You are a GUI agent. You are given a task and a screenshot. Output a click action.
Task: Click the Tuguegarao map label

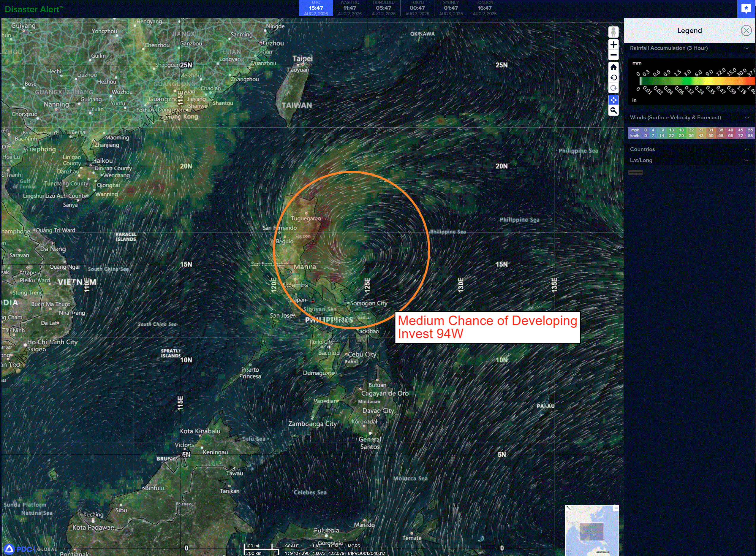(x=306, y=218)
